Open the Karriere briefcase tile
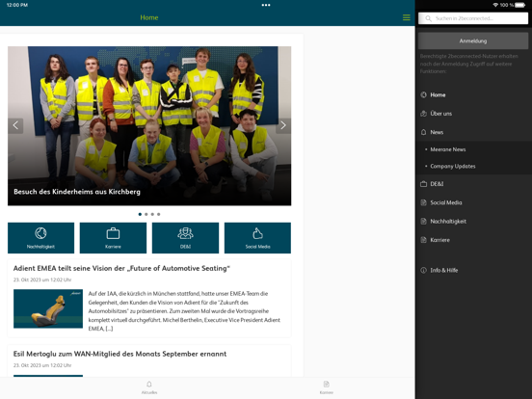 pos(113,238)
